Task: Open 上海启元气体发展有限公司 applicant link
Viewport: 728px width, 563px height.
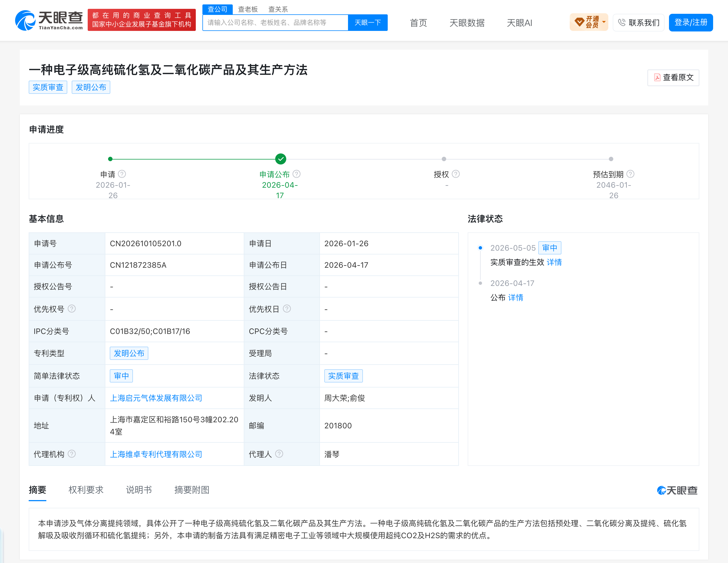Action: [156, 398]
